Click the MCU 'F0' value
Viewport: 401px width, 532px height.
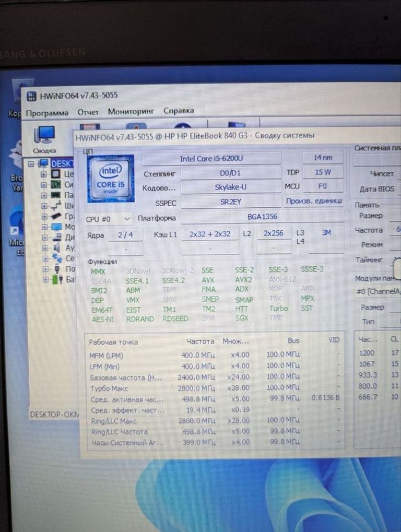(x=323, y=186)
